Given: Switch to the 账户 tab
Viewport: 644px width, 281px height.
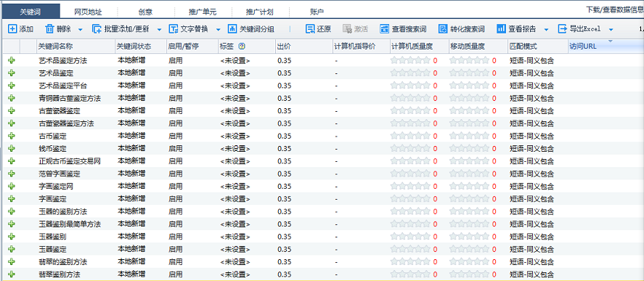Looking at the screenshot, I should tap(317, 12).
